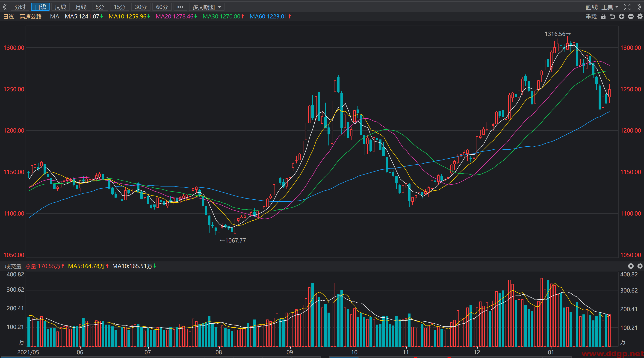
Task: Zoom out with the minus circle icon
Action: (x=631, y=17)
